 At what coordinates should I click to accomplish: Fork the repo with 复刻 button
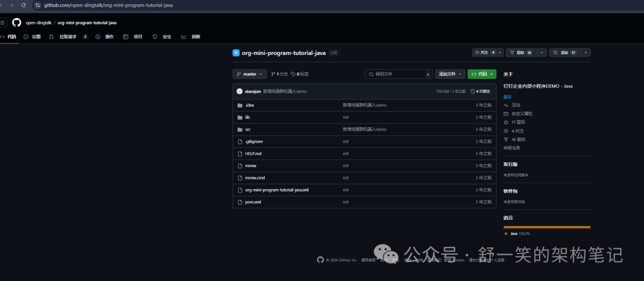coord(522,53)
